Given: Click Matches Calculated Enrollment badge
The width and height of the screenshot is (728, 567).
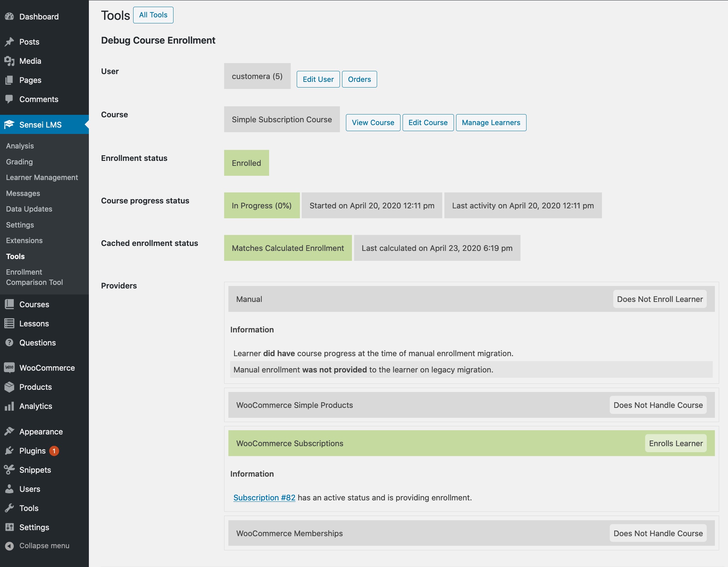Looking at the screenshot, I should coord(288,248).
